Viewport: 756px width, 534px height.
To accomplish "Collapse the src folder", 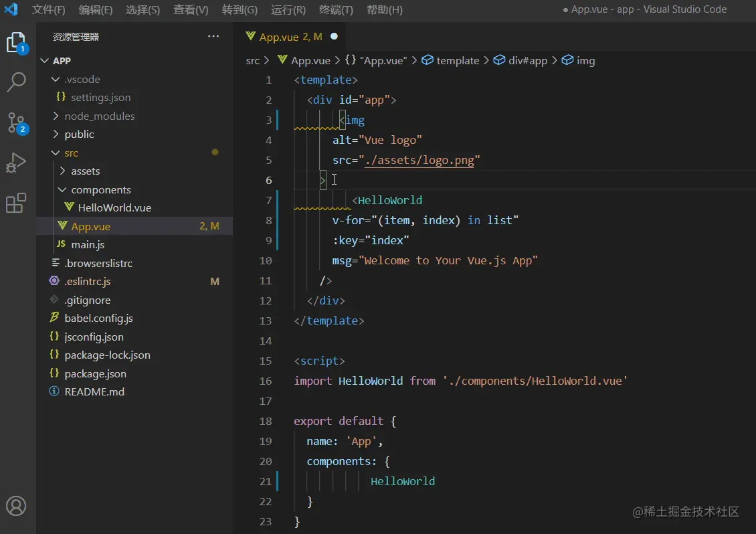I will (56, 153).
